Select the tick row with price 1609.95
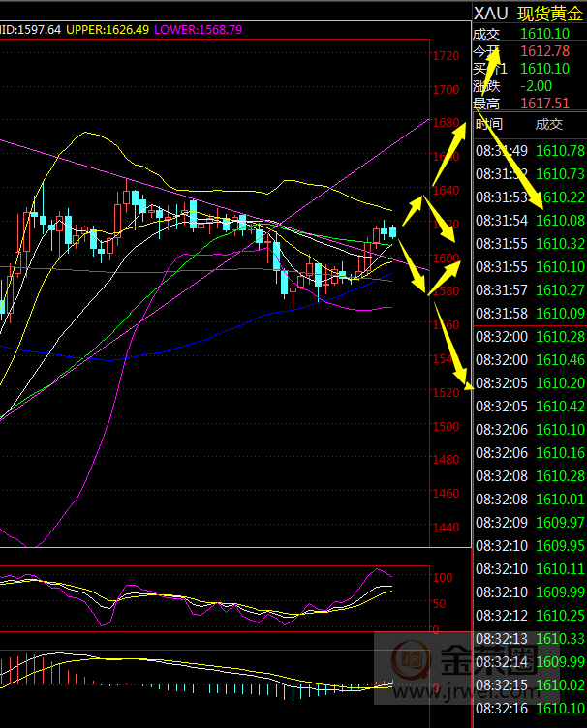Screen dimensions: 587x728 529,545
